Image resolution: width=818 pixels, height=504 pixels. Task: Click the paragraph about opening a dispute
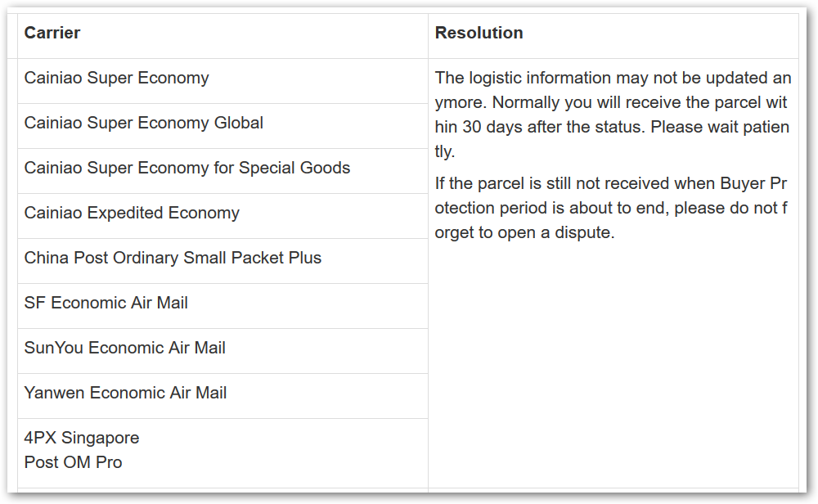[x=612, y=208]
